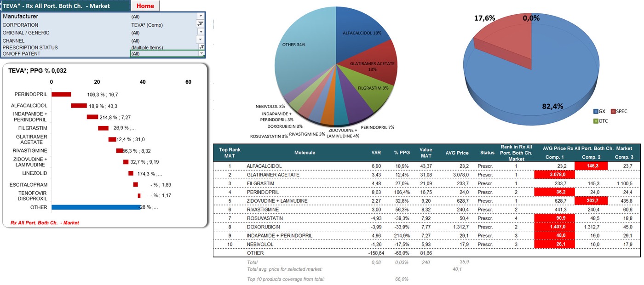The image size is (644, 285).
Task: Open the CORPORATION filter funnel icon
Action: pos(201,24)
